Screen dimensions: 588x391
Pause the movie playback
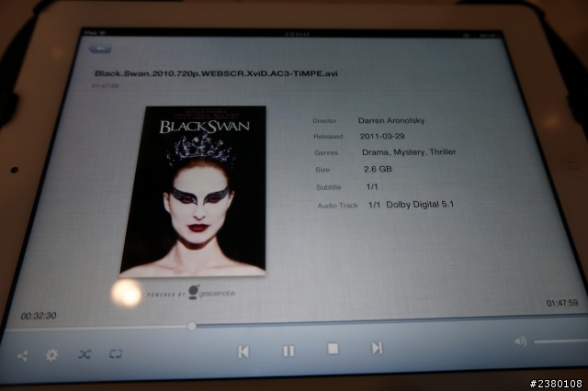coord(288,351)
